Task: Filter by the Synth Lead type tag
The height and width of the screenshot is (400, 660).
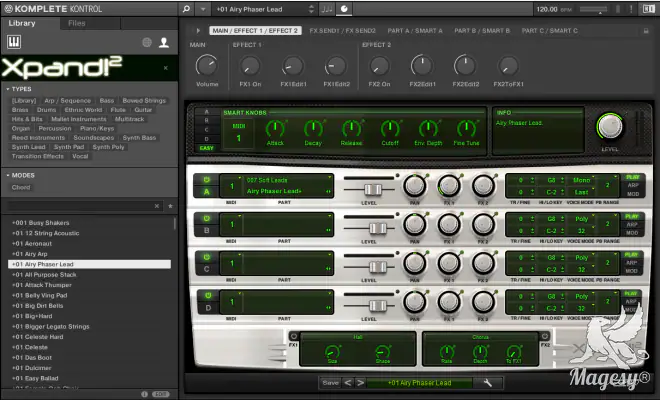Action: [28, 147]
